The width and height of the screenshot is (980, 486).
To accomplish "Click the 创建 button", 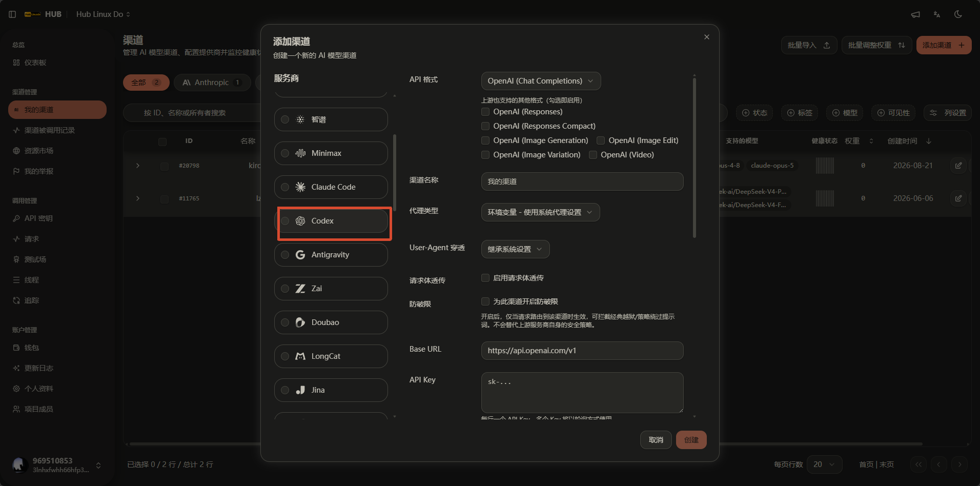I will click(691, 440).
